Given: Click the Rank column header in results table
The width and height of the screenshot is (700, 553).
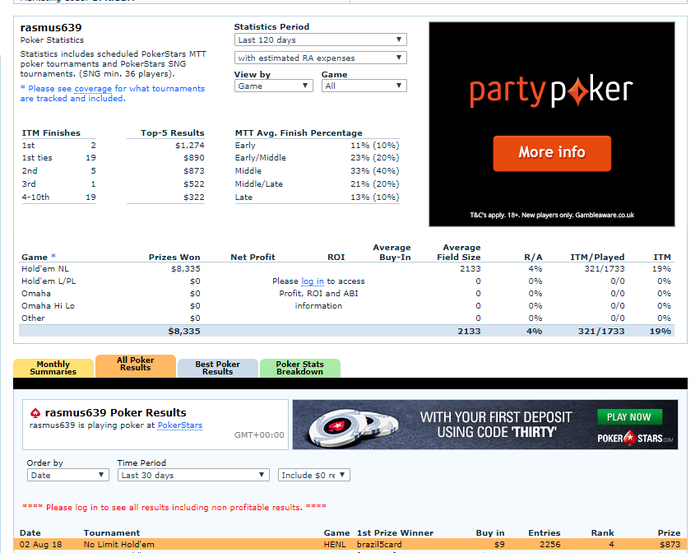Looking at the screenshot, I should coord(603,533).
